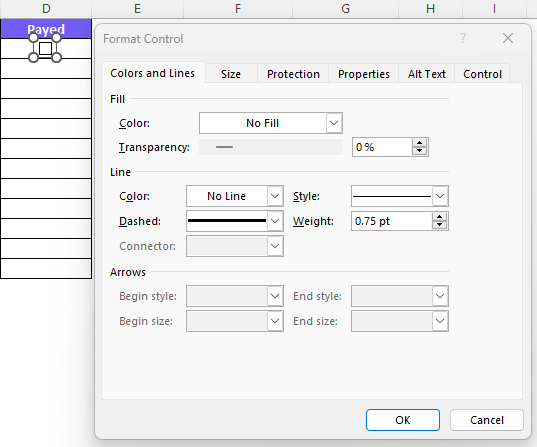This screenshot has height=447, width=537.
Task: Open the Line Color dropdown
Action: point(275,196)
